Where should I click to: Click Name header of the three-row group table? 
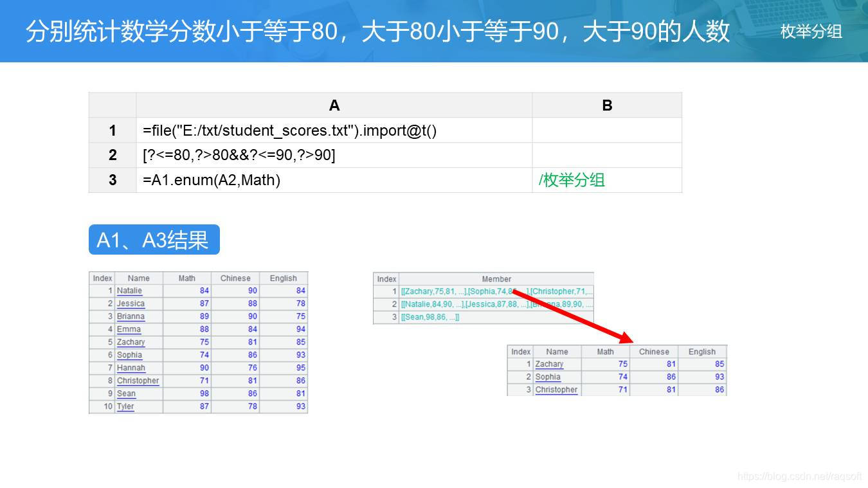tap(557, 352)
